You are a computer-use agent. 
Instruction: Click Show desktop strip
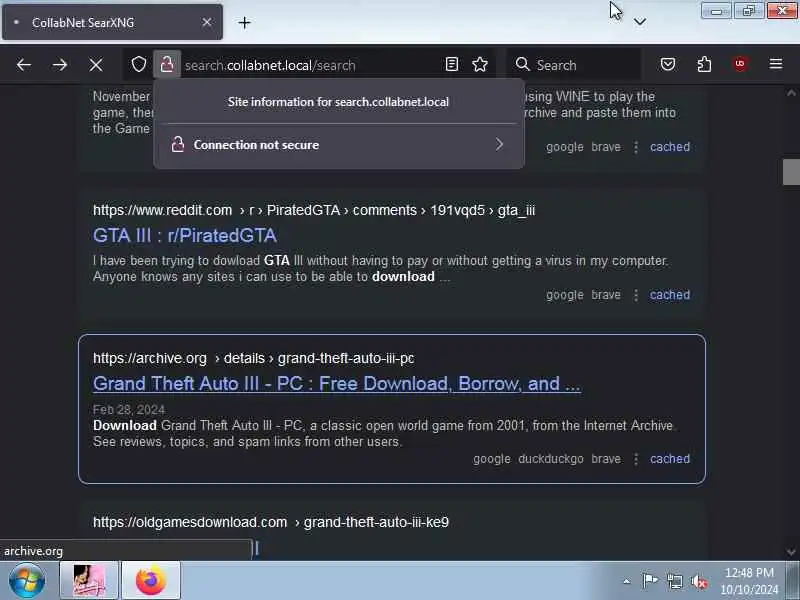[792, 581]
